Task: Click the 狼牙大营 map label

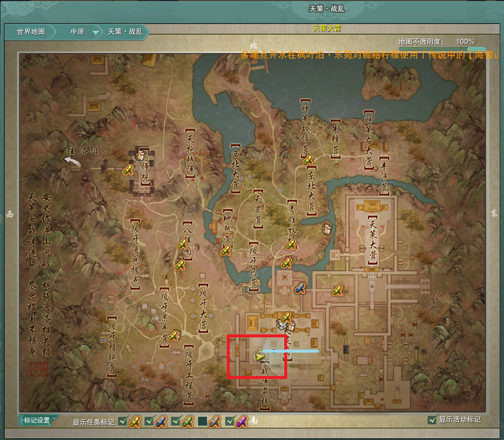Action: pyautogui.click(x=203, y=309)
